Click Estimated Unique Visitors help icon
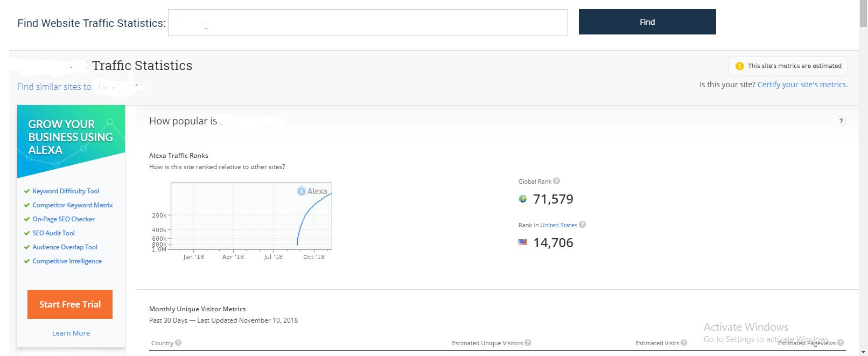This screenshot has height=356, width=868. point(528,343)
